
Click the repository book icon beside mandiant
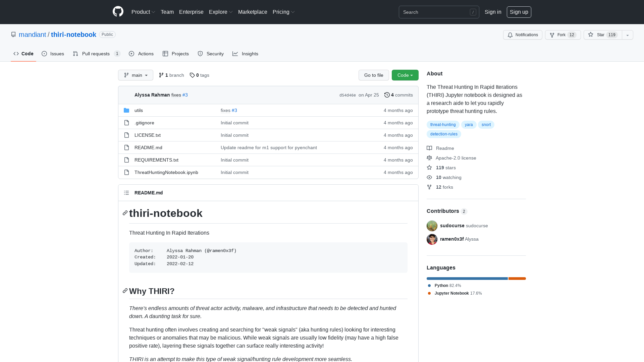click(x=13, y=35)
